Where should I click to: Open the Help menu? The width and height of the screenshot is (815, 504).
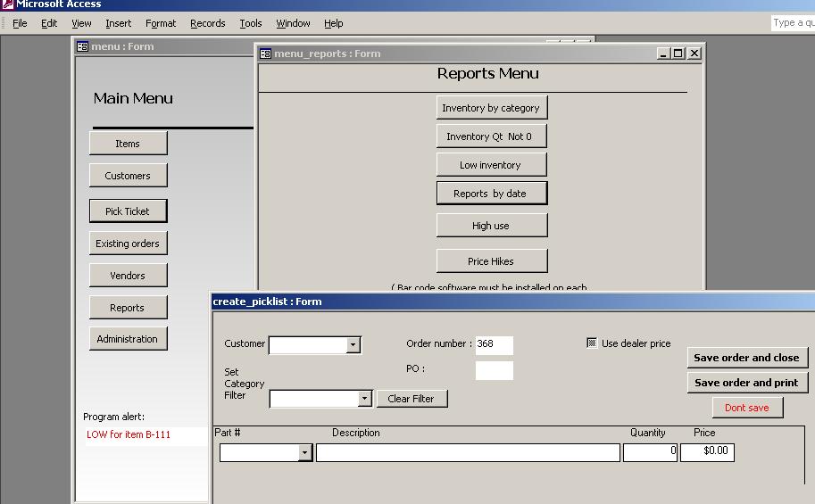tap(334, 23)
